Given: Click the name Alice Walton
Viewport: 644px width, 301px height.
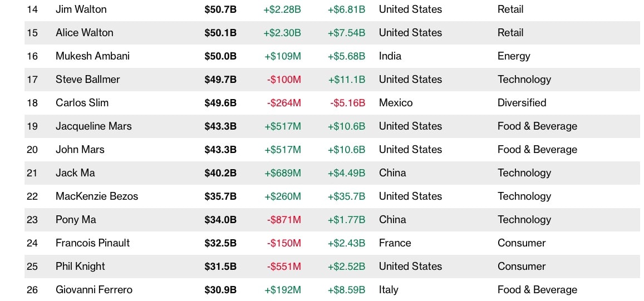Looking at the screenshot, I should pyautogui.click(x=84, y=33).
